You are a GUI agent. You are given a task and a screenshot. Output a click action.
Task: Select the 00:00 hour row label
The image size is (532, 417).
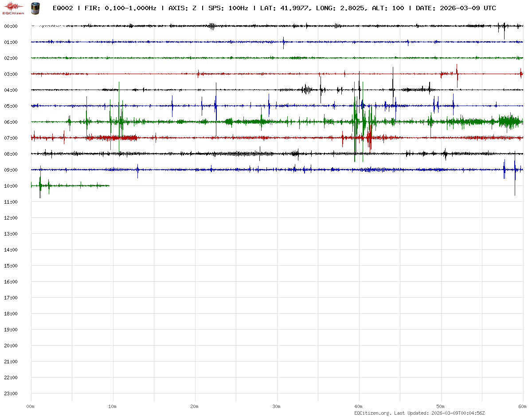[x=11, y=26]
